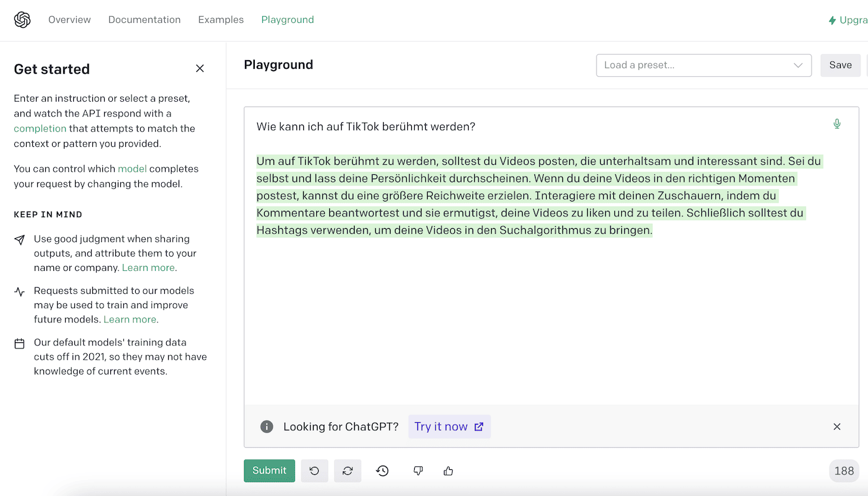Click the thumbs up icon
The width and height of the screenshot is (868, 496).
448,471
